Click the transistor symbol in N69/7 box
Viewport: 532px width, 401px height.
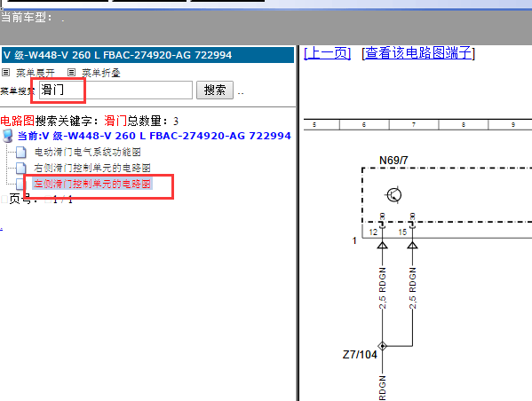[x=393, y=195]
